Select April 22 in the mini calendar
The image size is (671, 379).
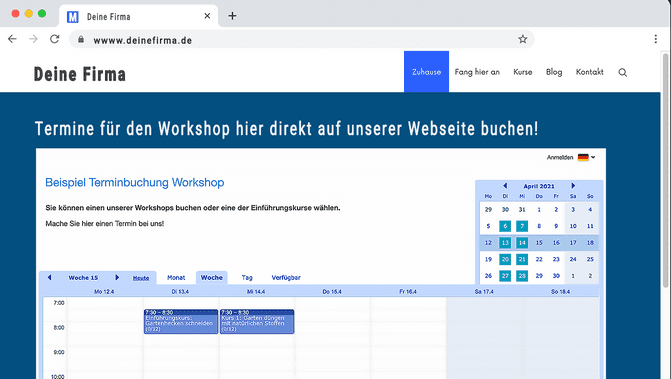pos(539,259)
